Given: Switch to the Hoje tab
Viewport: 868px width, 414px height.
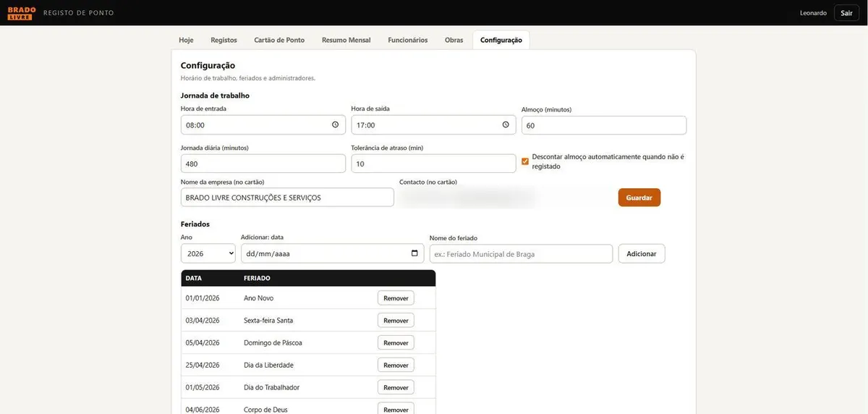Looking at the screenshot, I should [x=186, y=40].
